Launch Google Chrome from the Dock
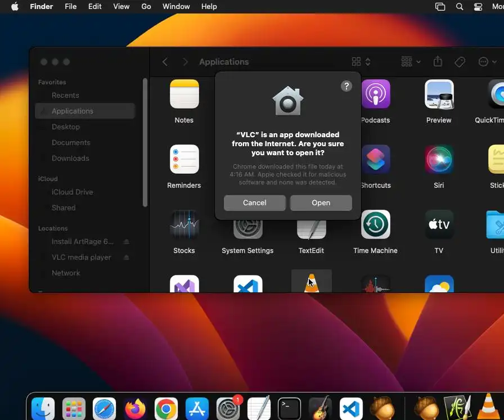This screenshot has height=420, width=504. click(x=166, y=408)
